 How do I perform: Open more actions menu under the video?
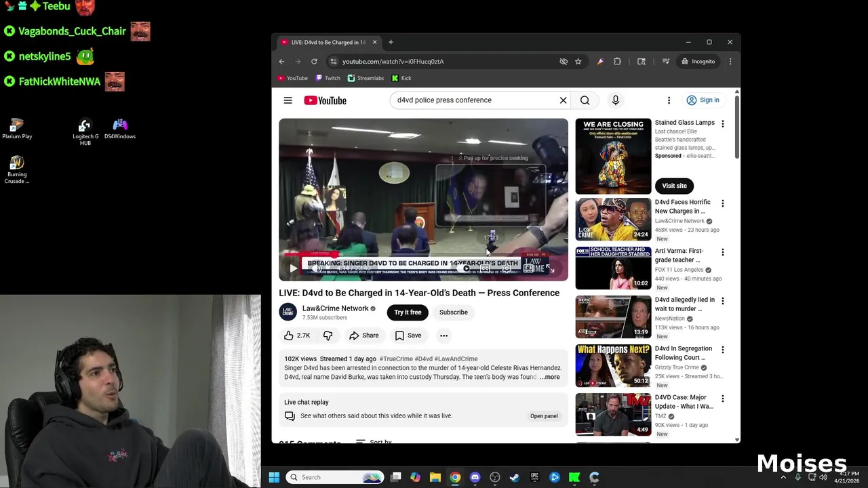pos(443,335)
